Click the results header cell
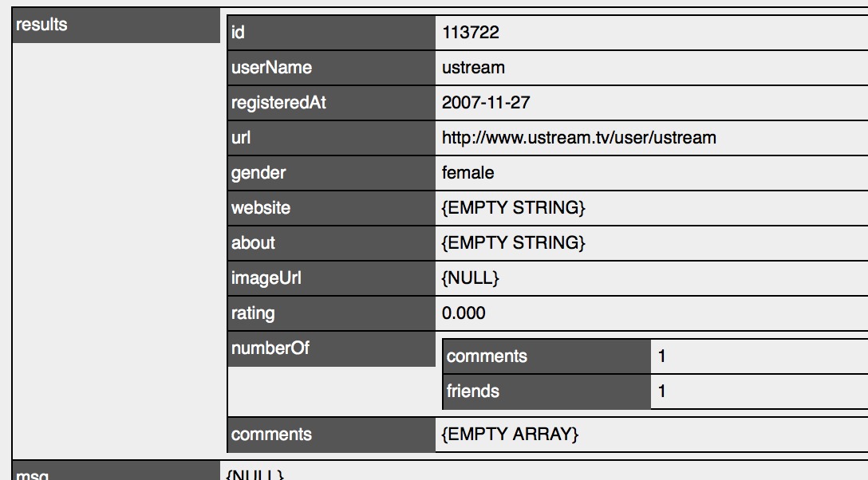The image size is (868, 480). coord(116,25)
